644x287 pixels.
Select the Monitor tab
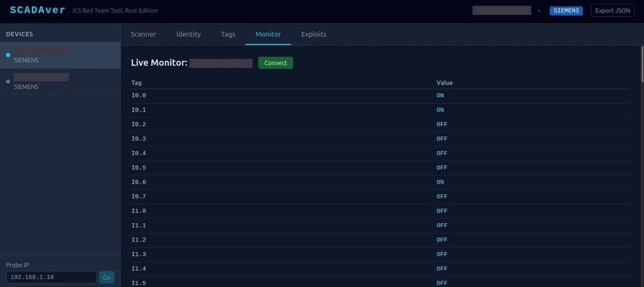pyautogui.click(x=268, y=34)
